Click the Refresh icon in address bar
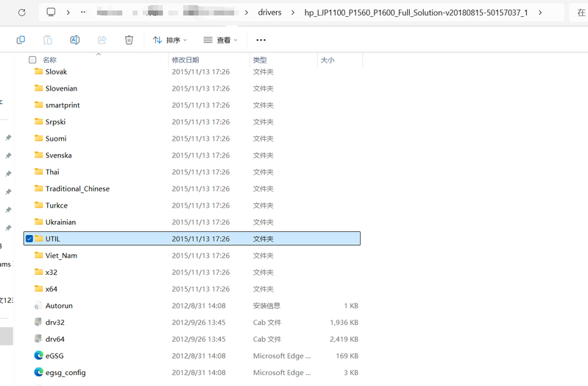Image resolution: width=588 pixels, height=386 pixels. point(21,13)
